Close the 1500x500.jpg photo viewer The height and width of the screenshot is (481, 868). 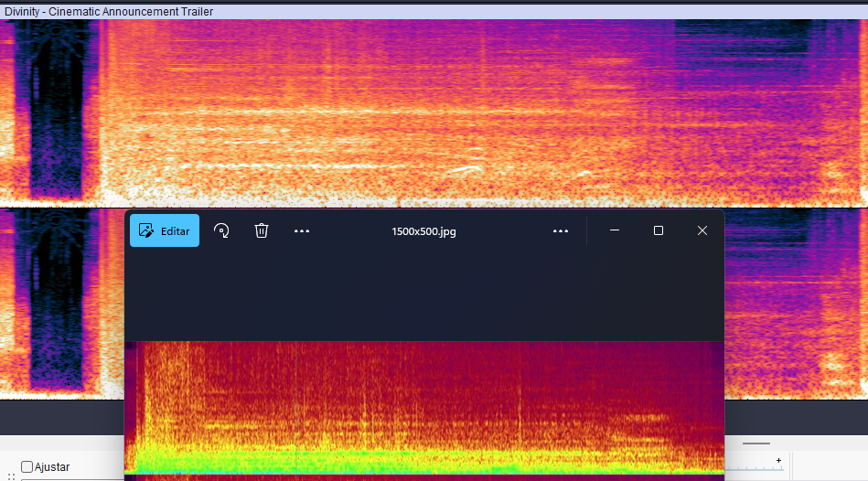click(x=702, y=230)
